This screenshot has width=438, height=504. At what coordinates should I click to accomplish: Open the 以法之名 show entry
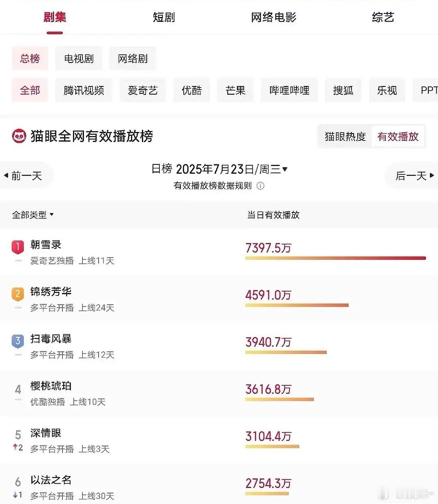tap(219, 485)
